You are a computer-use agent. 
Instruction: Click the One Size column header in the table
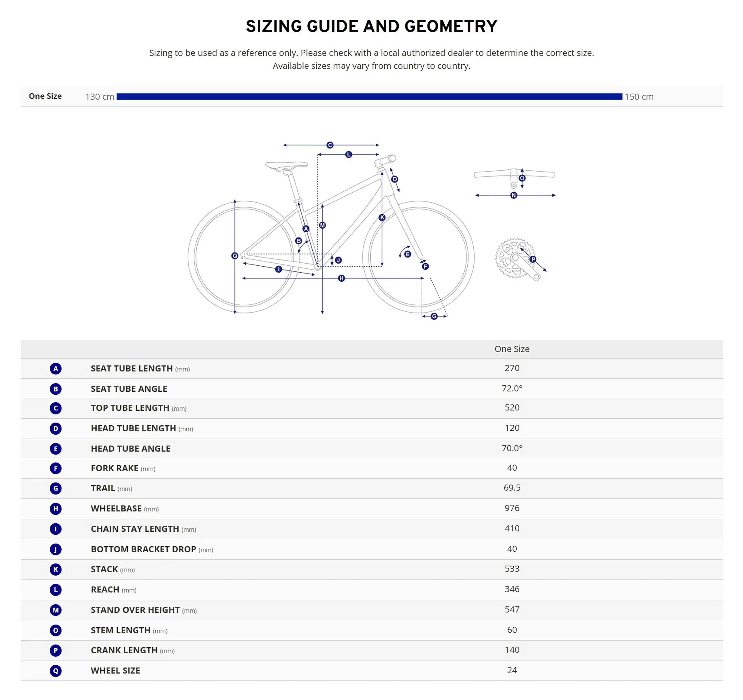pyautogui.click(x=512, y=349)
